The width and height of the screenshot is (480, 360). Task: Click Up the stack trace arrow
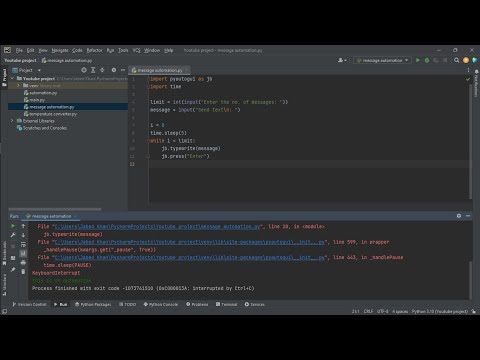point(23,226)
